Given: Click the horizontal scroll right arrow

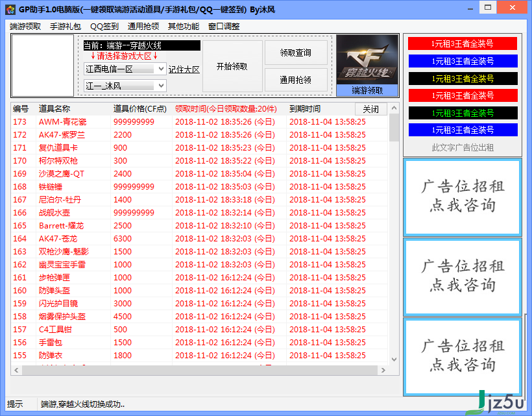Looking at the screenshot, I should (383, 370).
